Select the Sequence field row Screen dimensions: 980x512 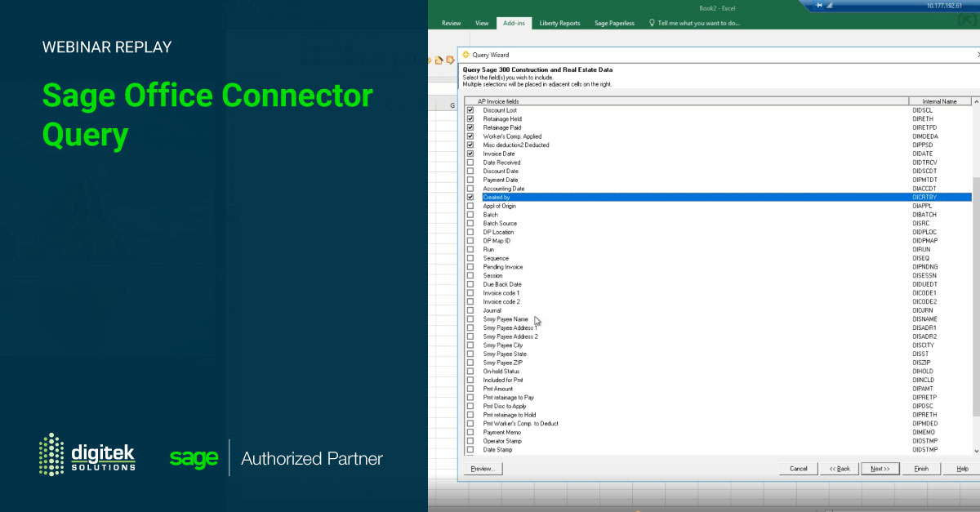point(719,258)
